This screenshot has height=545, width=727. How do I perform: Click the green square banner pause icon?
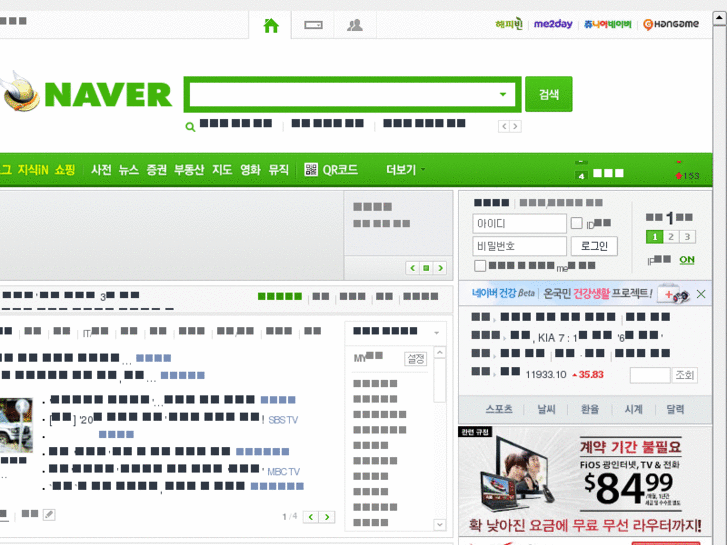(x=426, y=268)
